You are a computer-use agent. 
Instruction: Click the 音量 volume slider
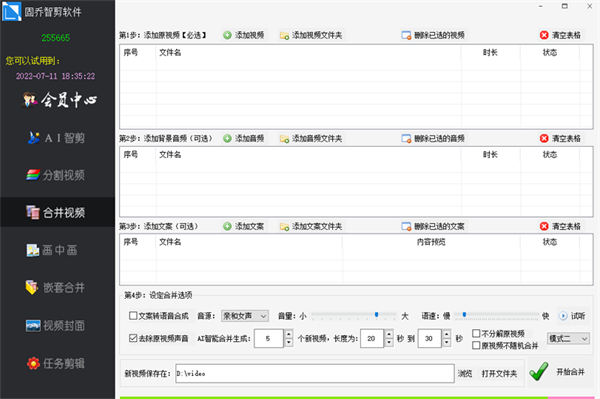click(354, 316)
